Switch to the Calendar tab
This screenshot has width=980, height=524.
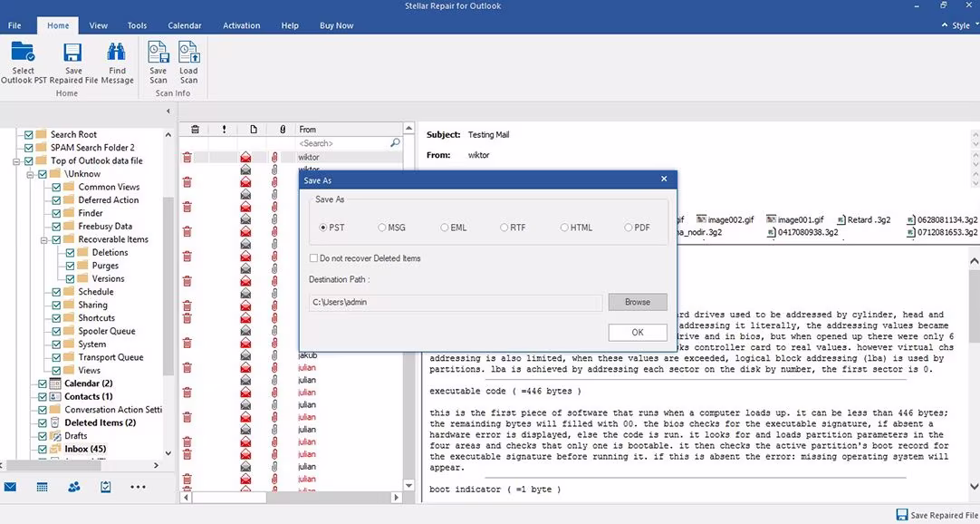(x=185, y=25)
